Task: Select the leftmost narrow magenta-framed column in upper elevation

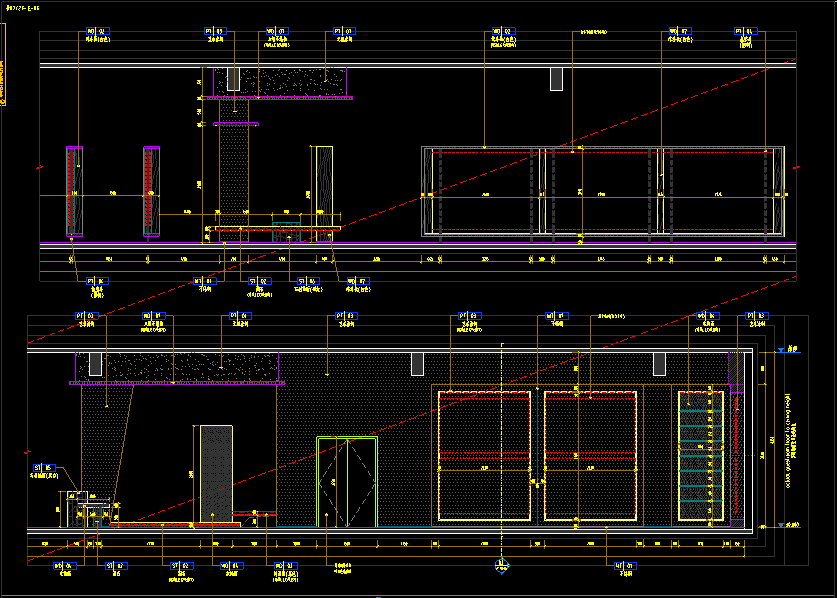Action: pyautogui.click(x=74, y=191)
